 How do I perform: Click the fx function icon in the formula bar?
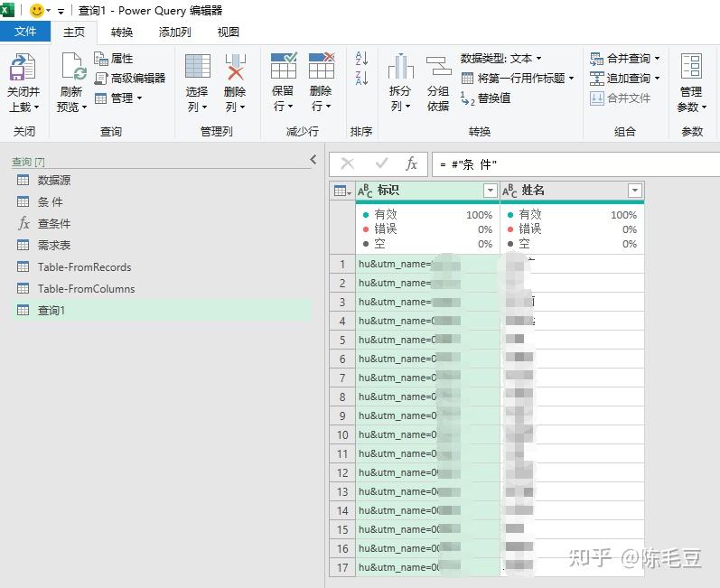411,163
